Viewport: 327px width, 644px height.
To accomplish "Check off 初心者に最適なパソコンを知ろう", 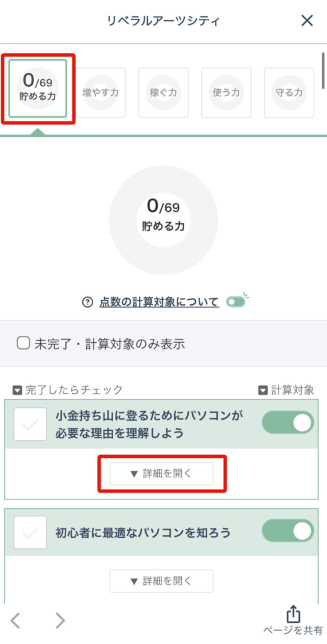I will 30,533.
